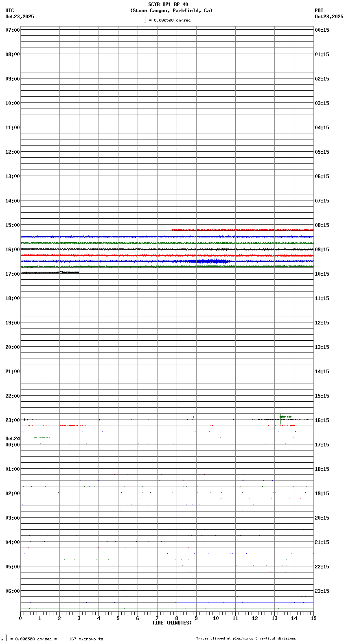The width and height of the screenshot is (346, 644).
Task: Click the red trace beginning at minute 8
Action: [243, 230]
